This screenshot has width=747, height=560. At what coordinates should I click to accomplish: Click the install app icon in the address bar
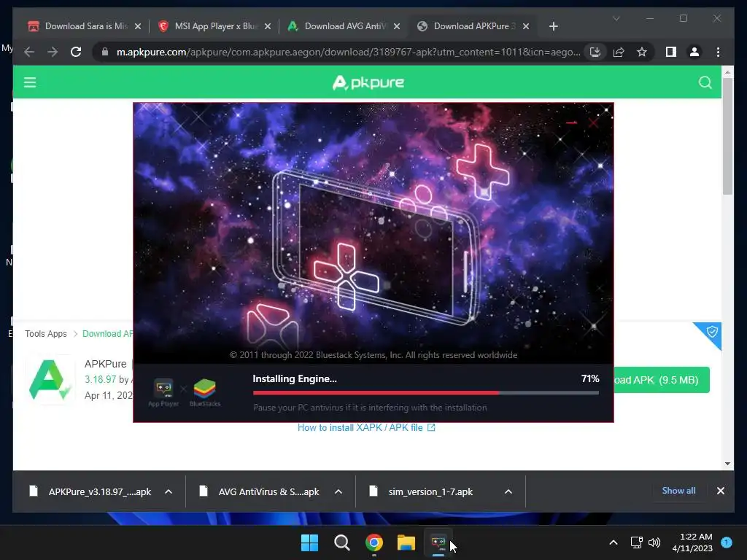pos(595,52)
